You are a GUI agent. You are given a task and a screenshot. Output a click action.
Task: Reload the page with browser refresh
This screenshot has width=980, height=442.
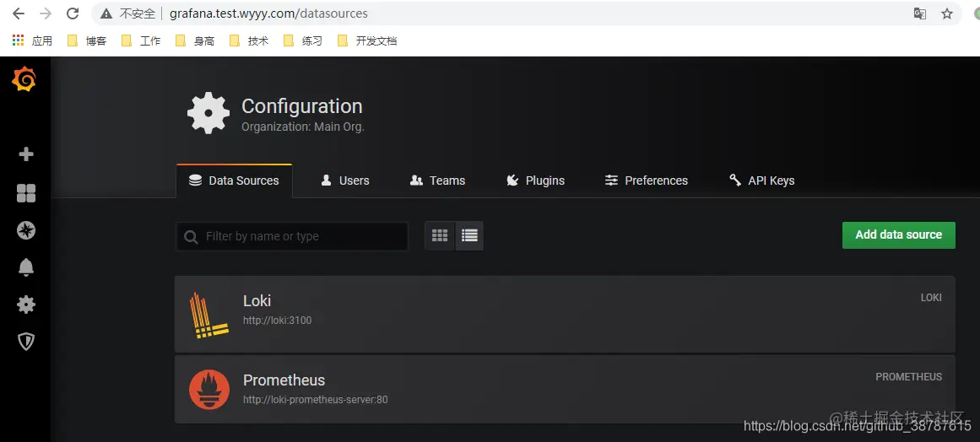point(73,13)
